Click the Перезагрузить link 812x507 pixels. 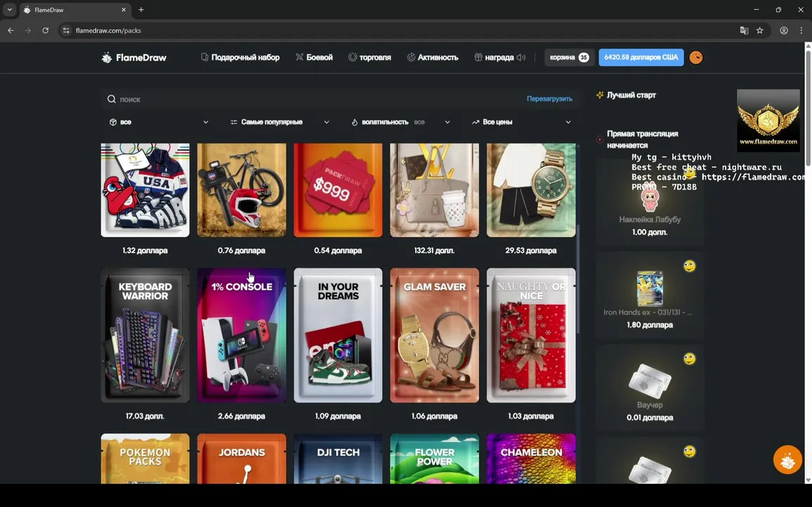tap(550, 99)
